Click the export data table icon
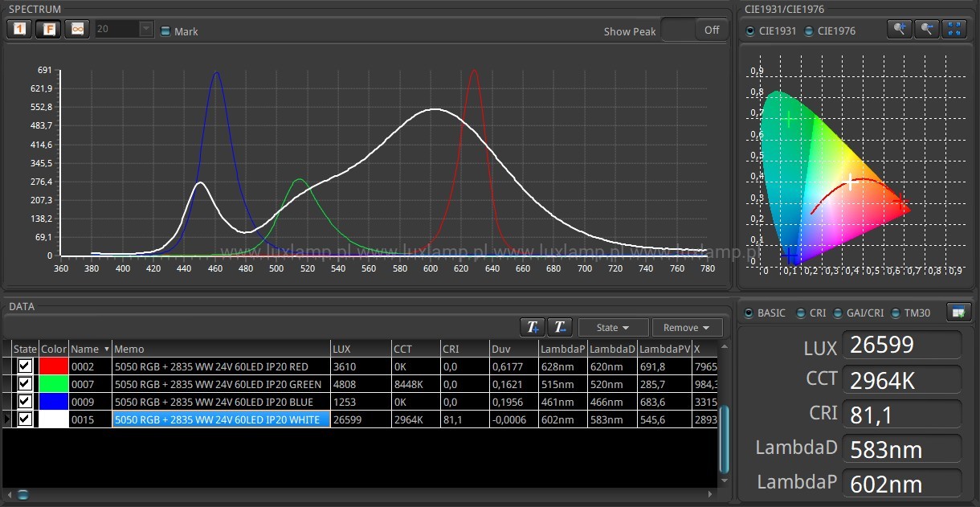 (x=959, y=313)
